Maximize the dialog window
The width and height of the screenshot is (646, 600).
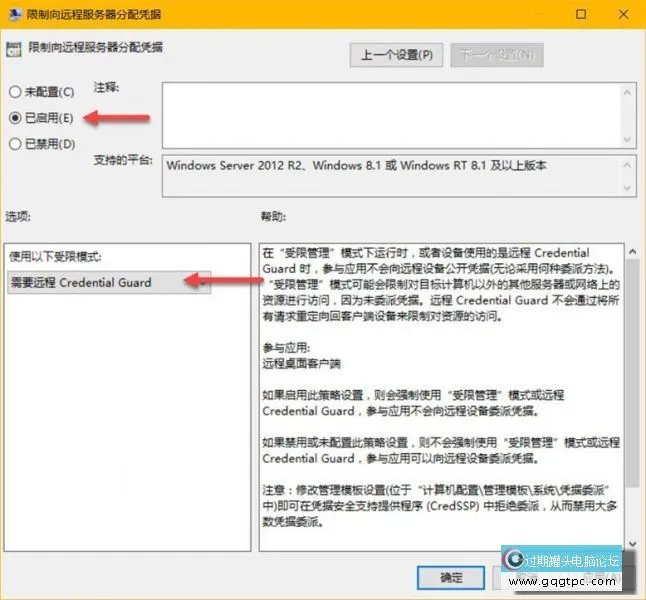pyautogui.click(x=581, y=14)
